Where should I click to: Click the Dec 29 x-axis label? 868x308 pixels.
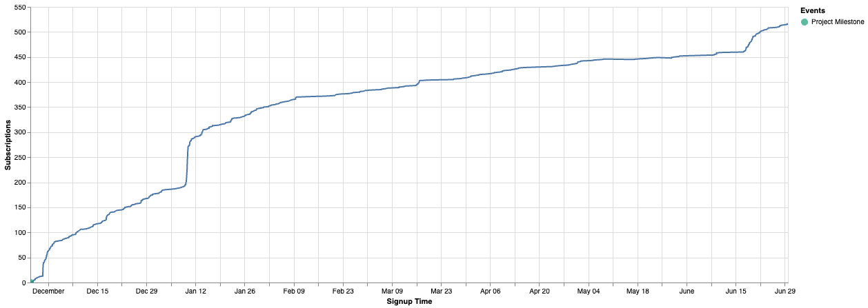coord(147,291)
